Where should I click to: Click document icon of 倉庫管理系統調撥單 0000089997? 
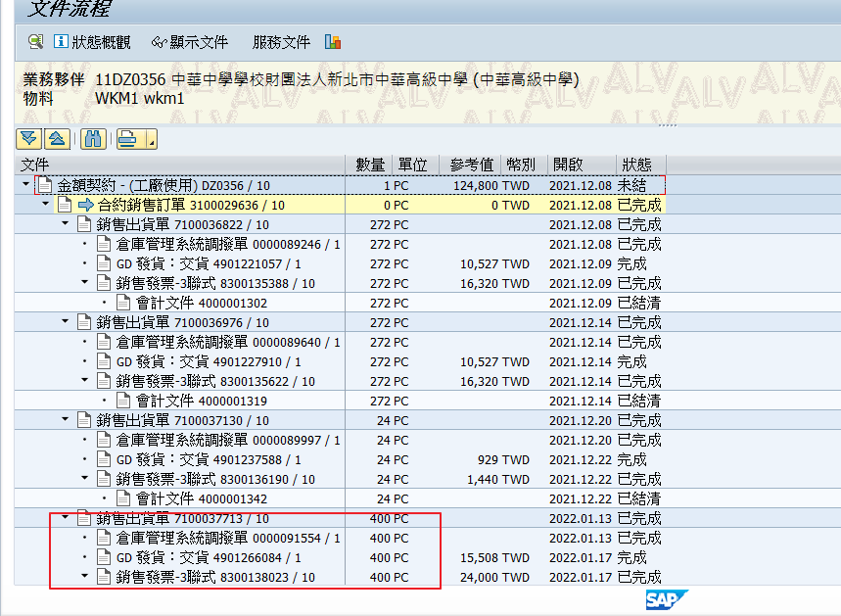click(104, 440)
